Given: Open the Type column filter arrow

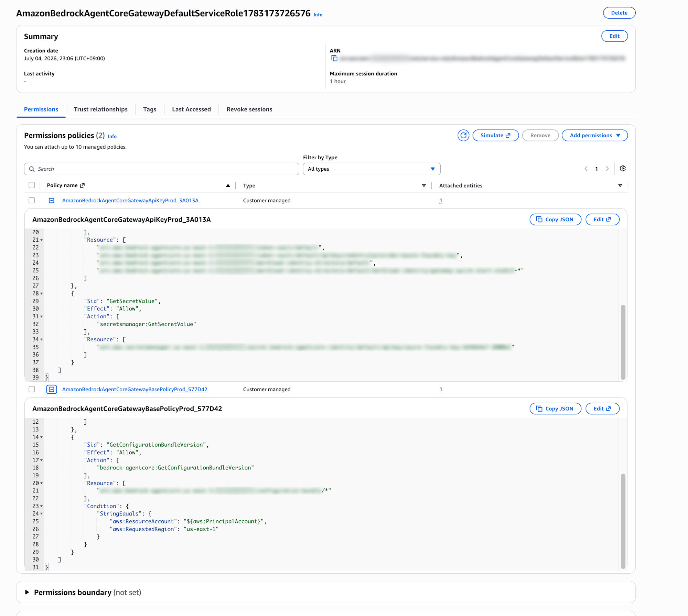Looking at the screenshot, I should coord(424,186).
